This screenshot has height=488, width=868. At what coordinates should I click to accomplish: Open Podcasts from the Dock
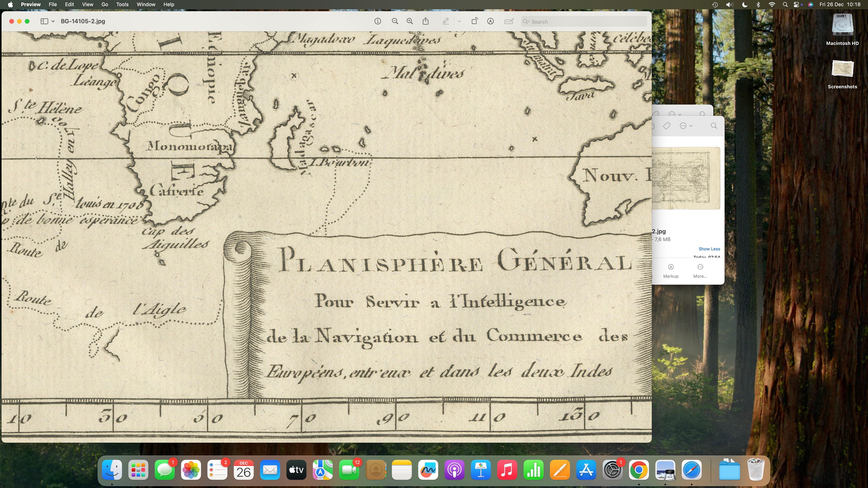click(454, 470)
